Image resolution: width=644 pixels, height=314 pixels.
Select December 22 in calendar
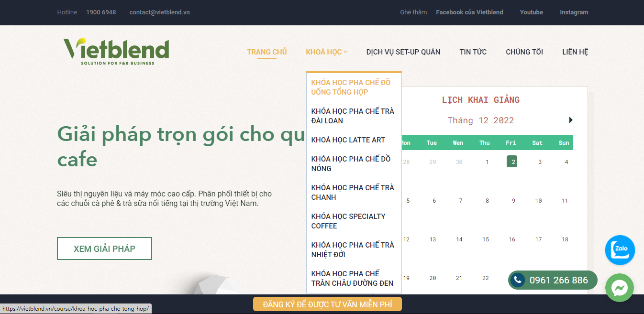(x=486, y=278)
